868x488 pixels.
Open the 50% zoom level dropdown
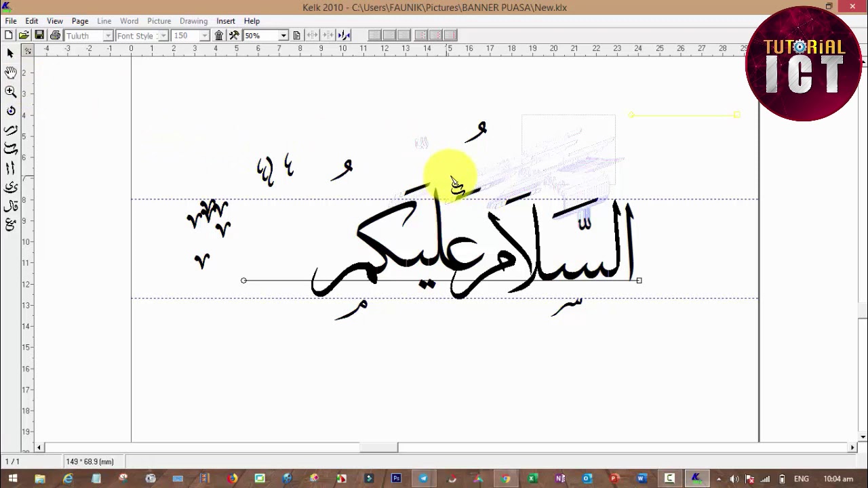click(283, 35)
